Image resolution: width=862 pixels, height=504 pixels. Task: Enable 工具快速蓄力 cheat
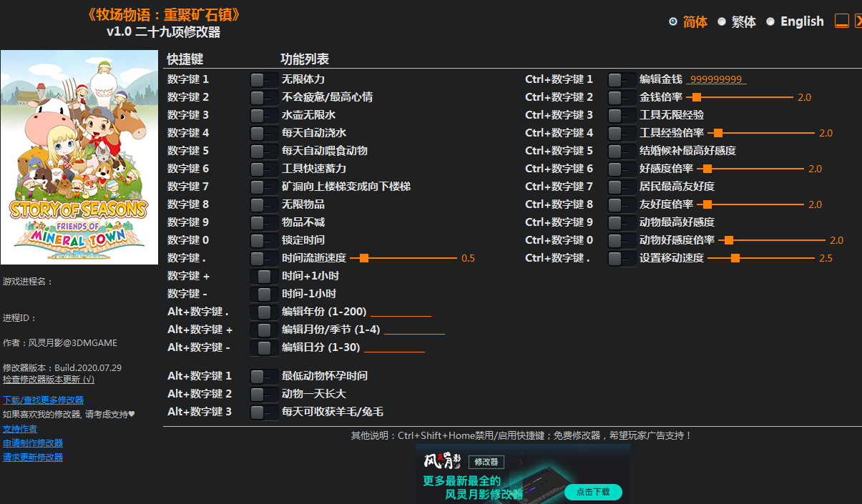(264, 169)
